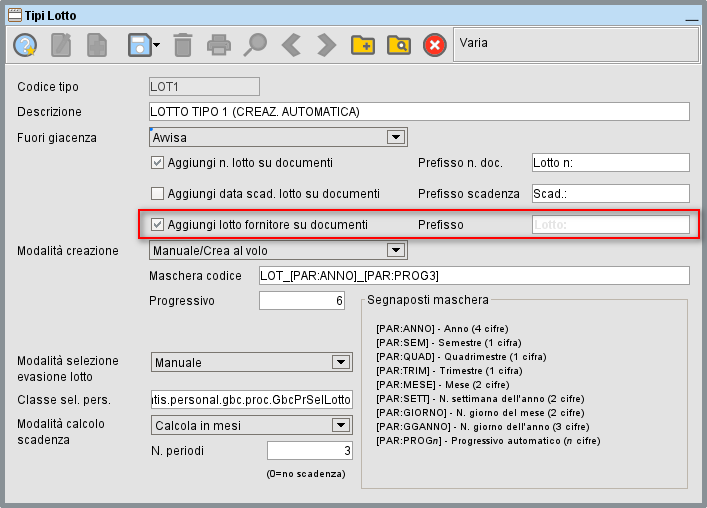Click the Prefisso scadenza input field

coord(611,194)
